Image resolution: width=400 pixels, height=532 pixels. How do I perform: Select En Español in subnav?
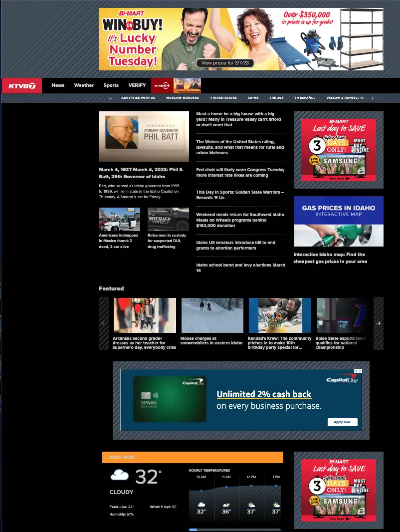tap(305, 98)
